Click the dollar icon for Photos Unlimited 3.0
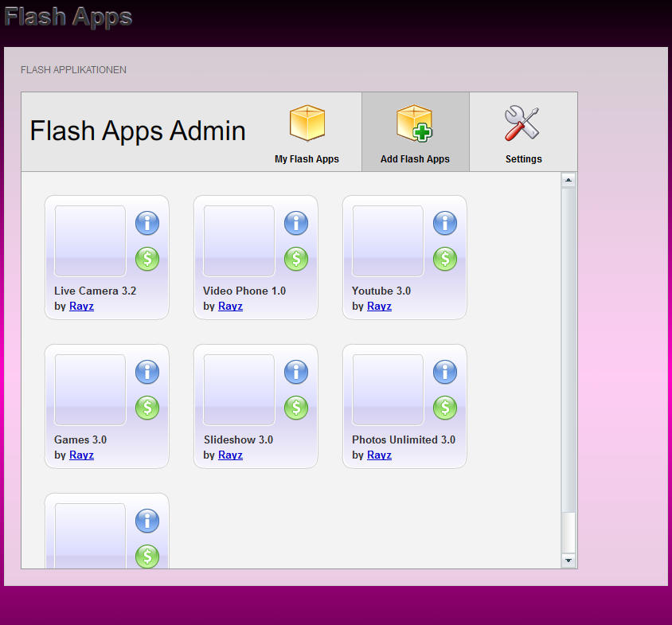 [445, 408]
